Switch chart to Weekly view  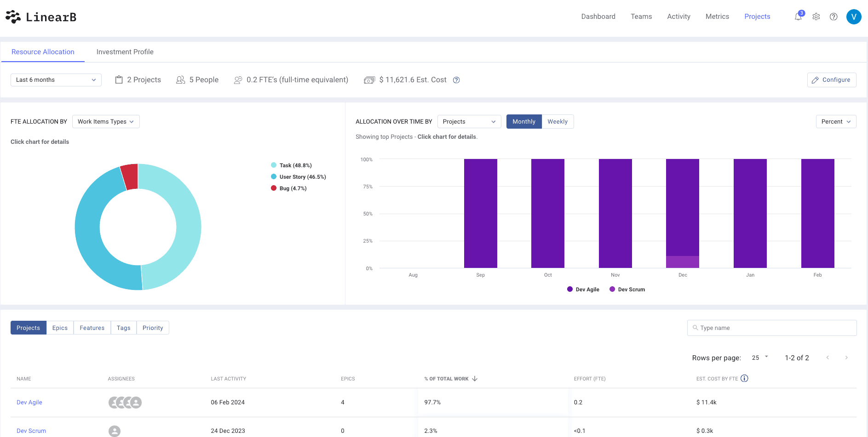tap(558, 121)
